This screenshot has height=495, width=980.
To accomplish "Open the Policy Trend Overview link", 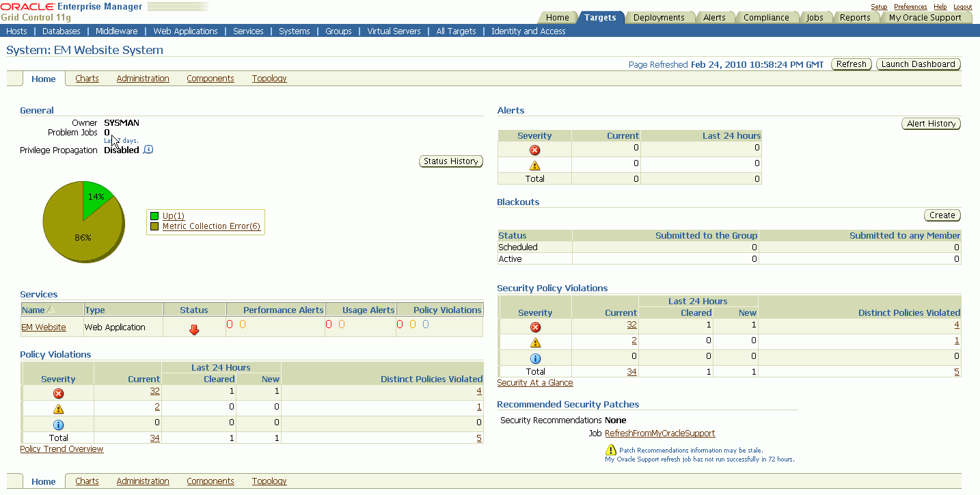I will (x=62, y=449).
